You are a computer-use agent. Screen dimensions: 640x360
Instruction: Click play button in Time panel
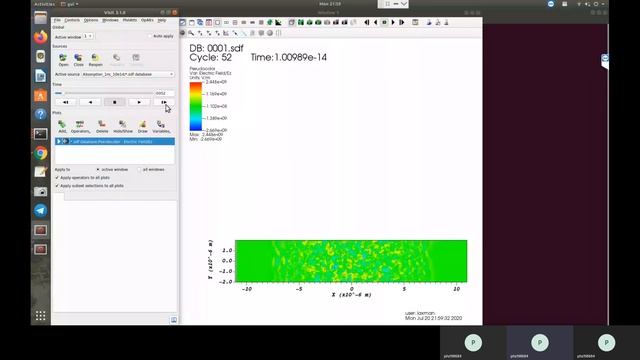[139, 102]
